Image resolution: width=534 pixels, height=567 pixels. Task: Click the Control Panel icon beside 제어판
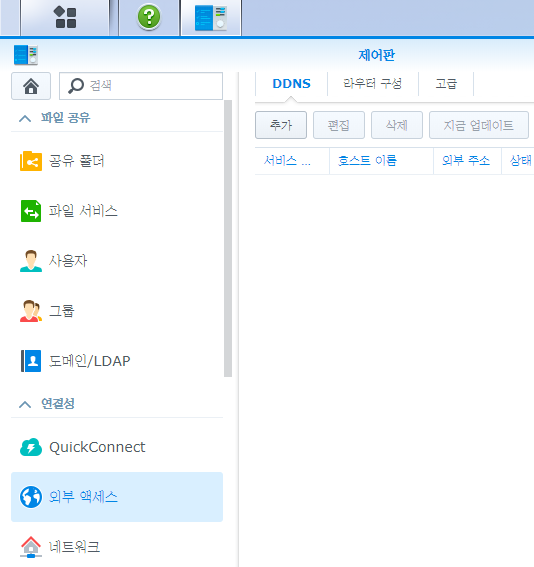click(26, 55)
